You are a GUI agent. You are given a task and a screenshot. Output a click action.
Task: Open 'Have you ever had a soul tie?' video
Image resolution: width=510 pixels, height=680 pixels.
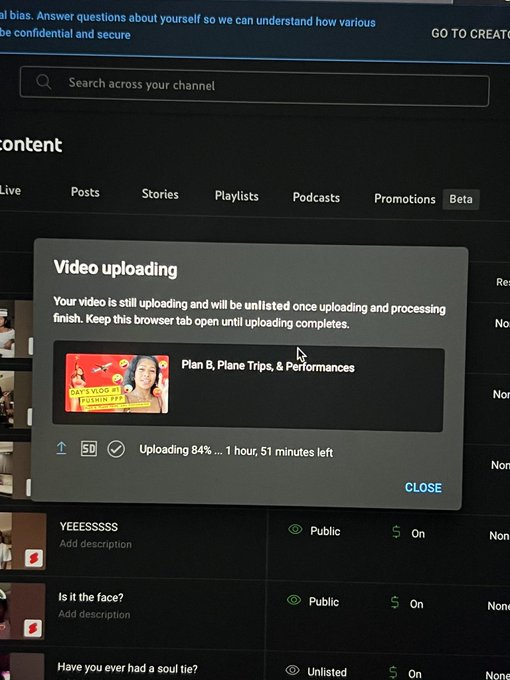[x=127, y=668]
